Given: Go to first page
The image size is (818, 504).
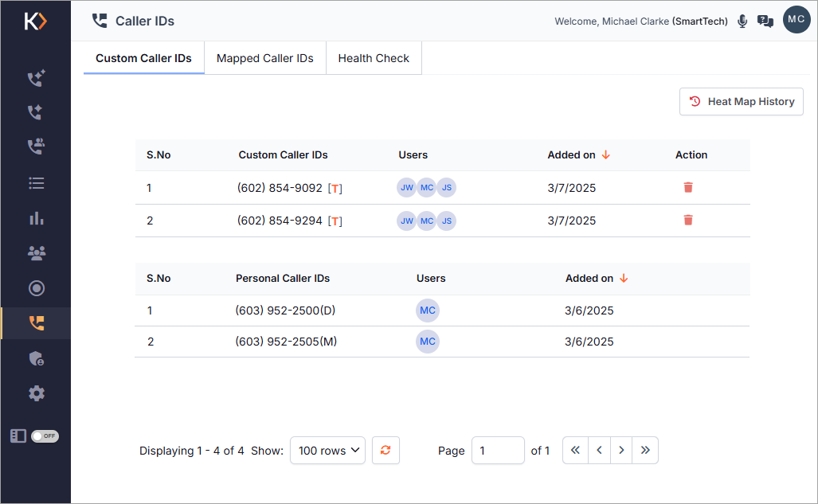Looking at the screenshot, I should coord(575,451).
